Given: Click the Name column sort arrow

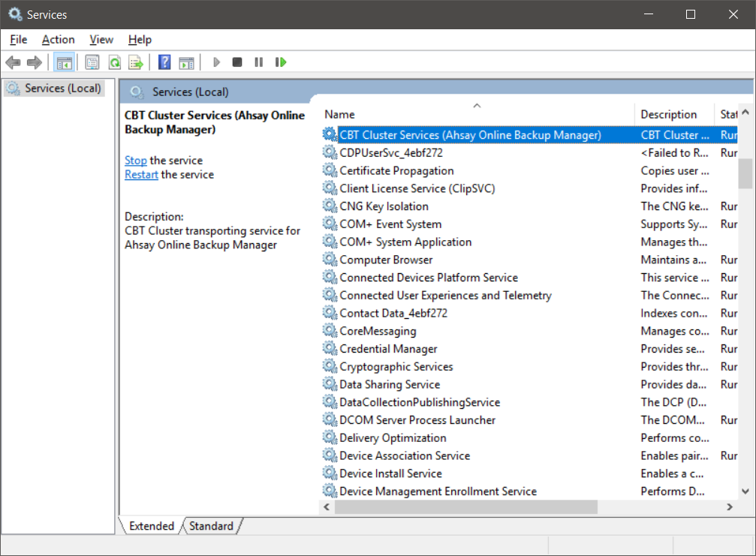Looking at the screenshot, I should (x=477, y=107).
